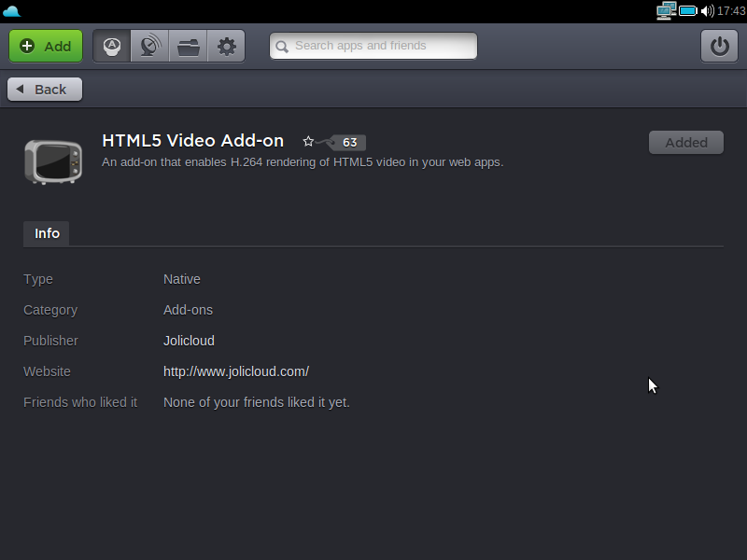This screenshot has width=747, height=560.
Task: Open the settings gear
Action: click(x=227, y=46)
